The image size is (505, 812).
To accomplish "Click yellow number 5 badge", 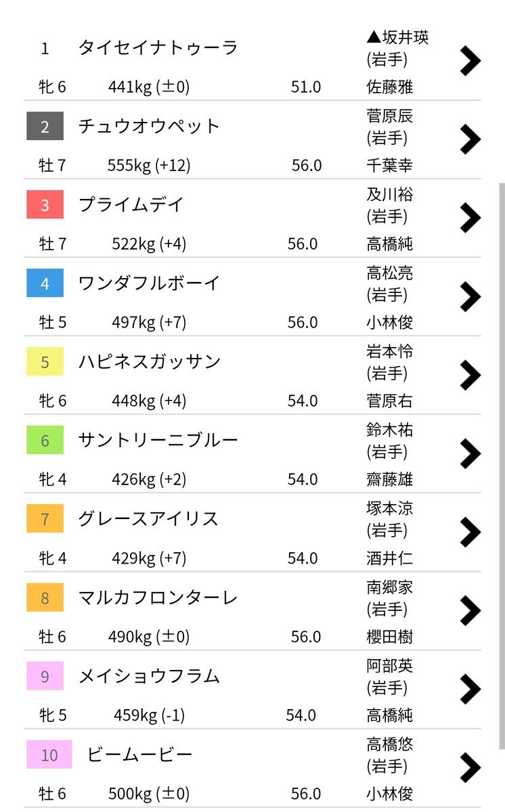I will coord(45,361).
